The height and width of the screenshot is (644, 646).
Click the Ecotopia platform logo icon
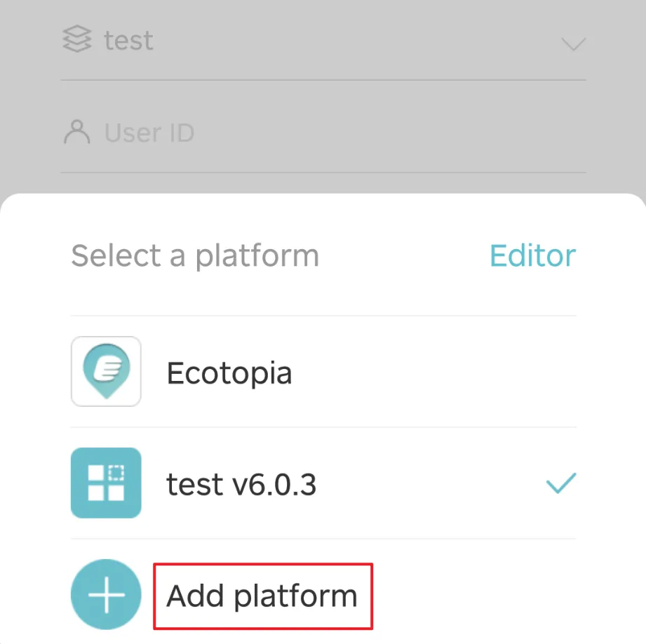[x=106, y=371]
